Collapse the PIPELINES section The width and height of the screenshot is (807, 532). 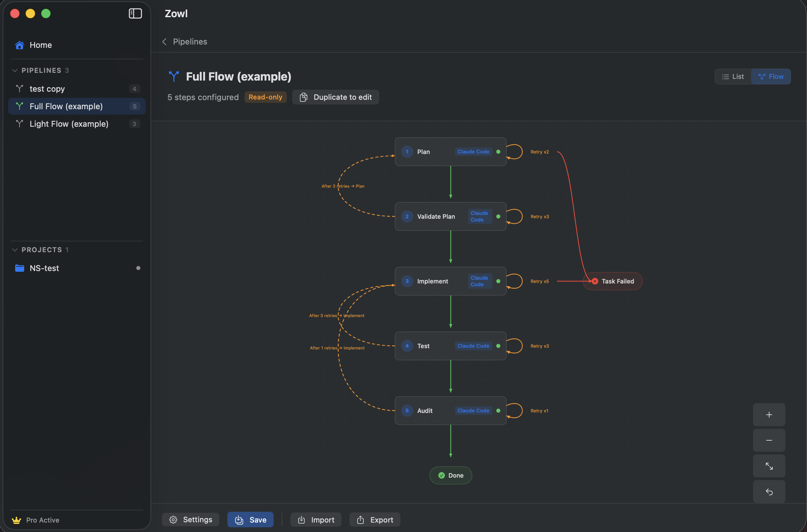[15, 70]
